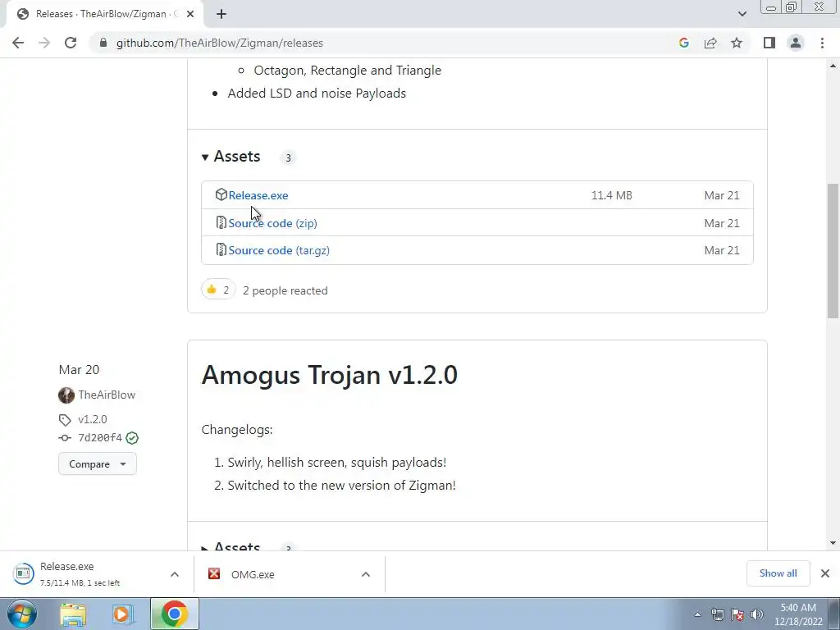Click the scrollbar down arrow
This screenshot has height=630, width=840.
(833, 543)
